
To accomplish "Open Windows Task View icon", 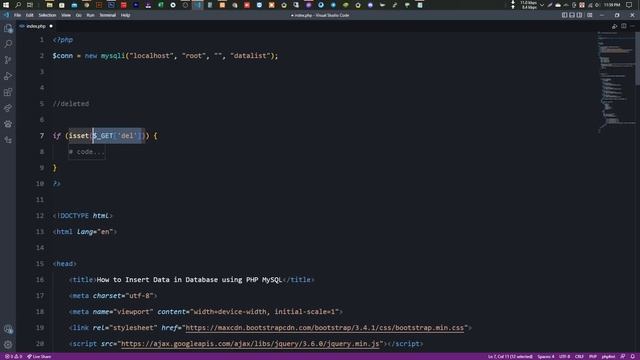I will pyautogui.click(x=30, y=5).
